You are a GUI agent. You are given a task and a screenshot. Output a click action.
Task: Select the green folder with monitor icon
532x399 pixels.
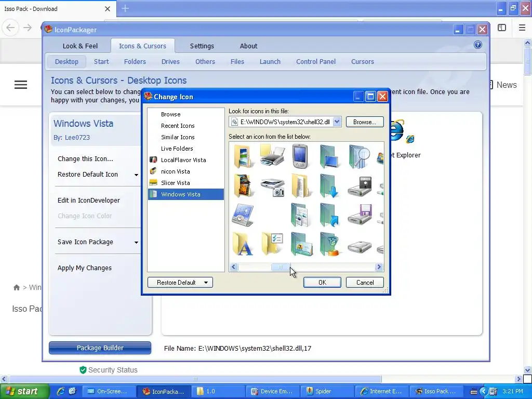(329, 156)
